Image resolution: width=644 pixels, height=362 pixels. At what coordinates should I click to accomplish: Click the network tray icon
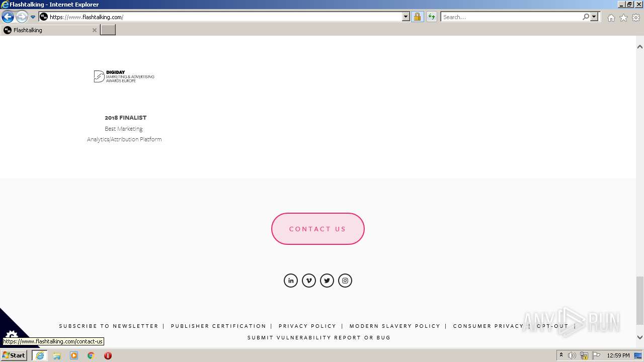pyautogui.click(x=584, y=355)
